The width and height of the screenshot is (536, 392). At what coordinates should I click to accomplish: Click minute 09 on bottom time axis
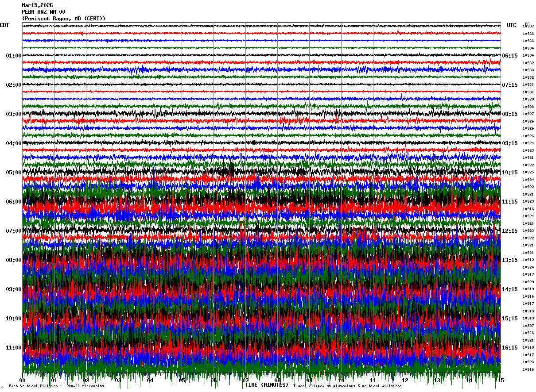pos(309,380)
